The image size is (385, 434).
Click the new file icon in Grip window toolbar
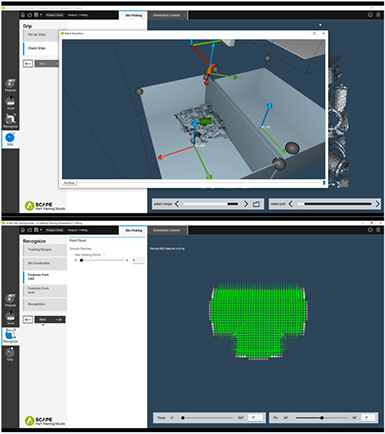pyautogui.click(x=23, y=15)
